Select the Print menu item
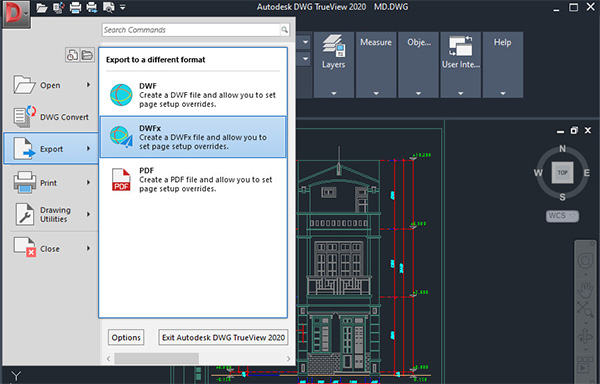Image resolution: width=600 pixels, height=384 pixels. coord(51,183)
